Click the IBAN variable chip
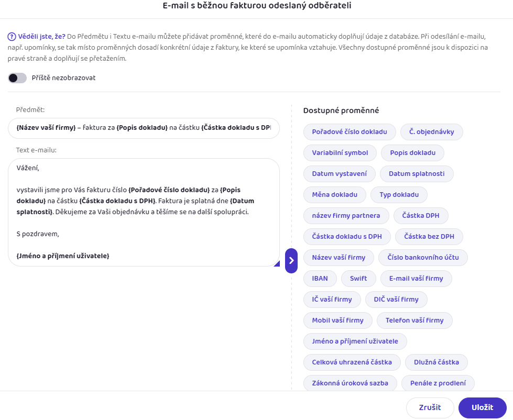 (x=320, y=279)
